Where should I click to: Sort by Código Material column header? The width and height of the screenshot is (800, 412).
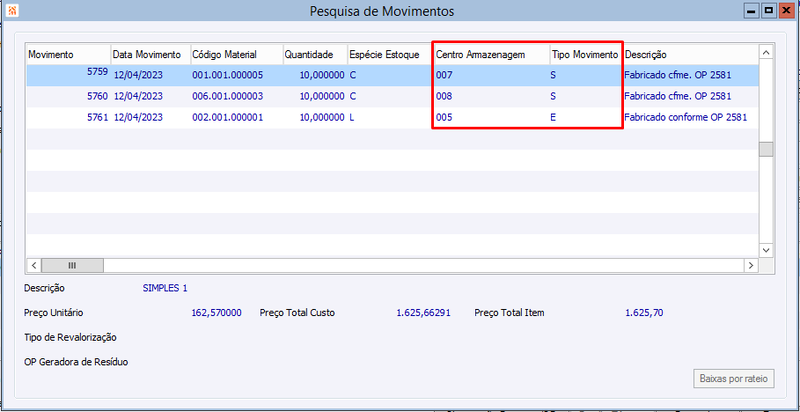point(237,55)
